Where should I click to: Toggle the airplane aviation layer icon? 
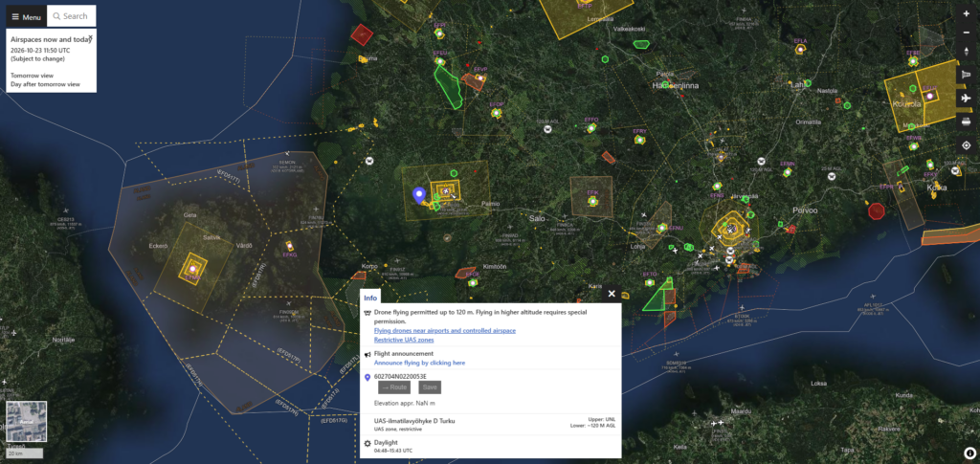[967, 98]
